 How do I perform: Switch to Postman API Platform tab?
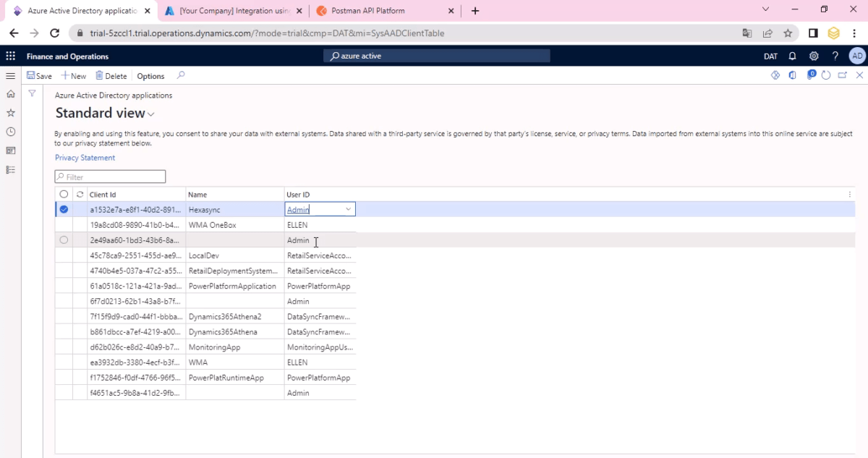386,11
